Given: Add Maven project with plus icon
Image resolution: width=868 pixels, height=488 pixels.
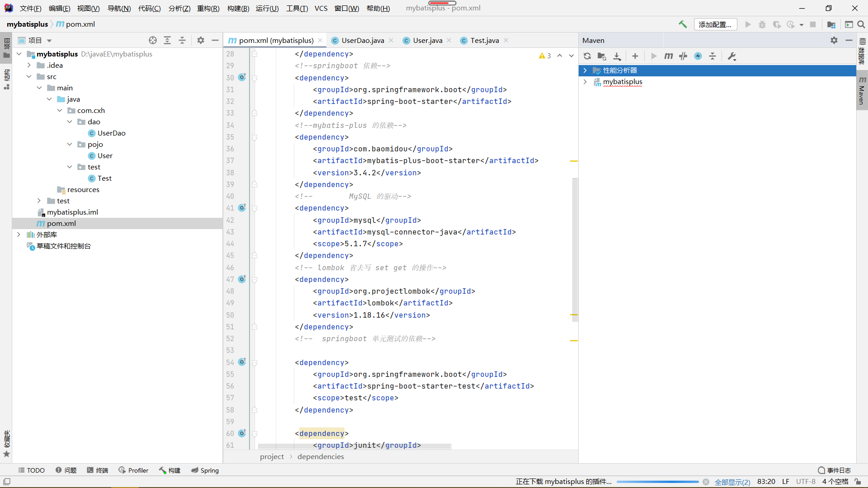Looking at the screenshot, I should [x=635, y=56].
